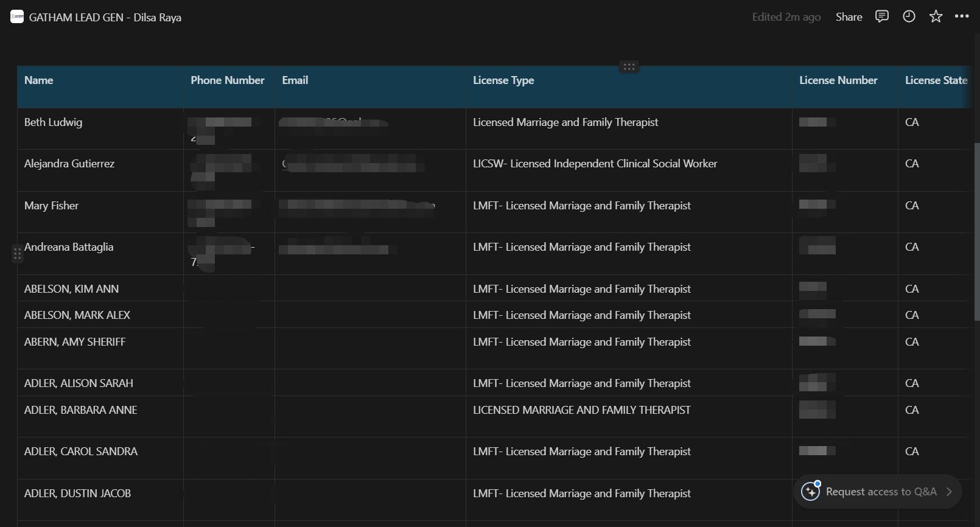Image resolution: width=980 pixels, height=527 pixels.
Task: Click the Email column header
Action: click(370, 87)
